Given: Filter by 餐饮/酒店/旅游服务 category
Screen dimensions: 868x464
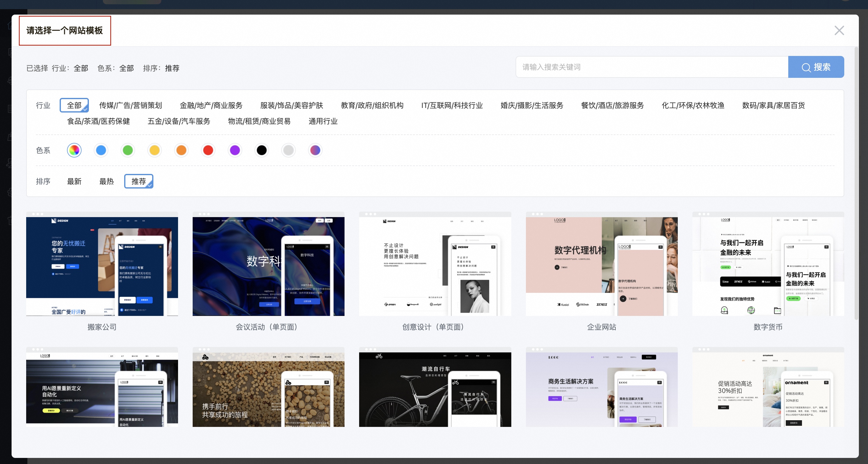Looking at the screenshot, I should (612, 106).
